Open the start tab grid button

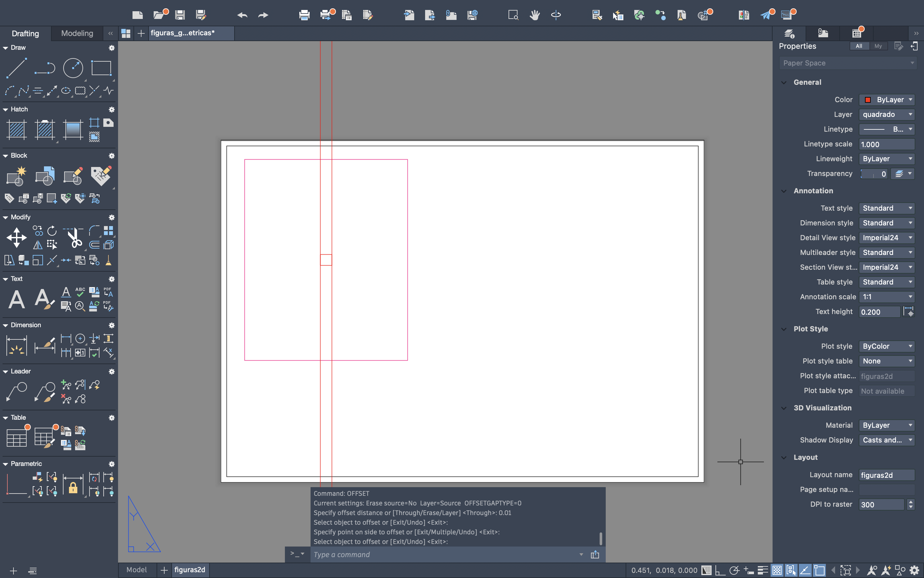point(126,33)
